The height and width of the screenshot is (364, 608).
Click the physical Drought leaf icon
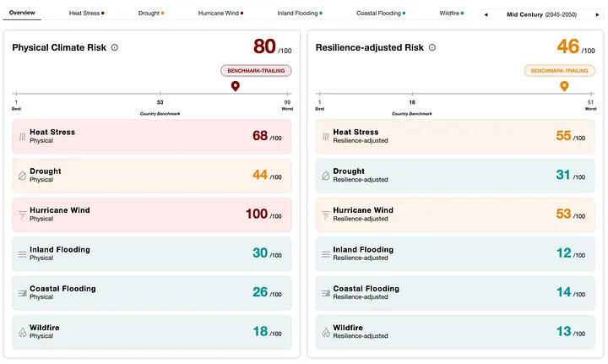pyautogui.click(x=23, y=176)
